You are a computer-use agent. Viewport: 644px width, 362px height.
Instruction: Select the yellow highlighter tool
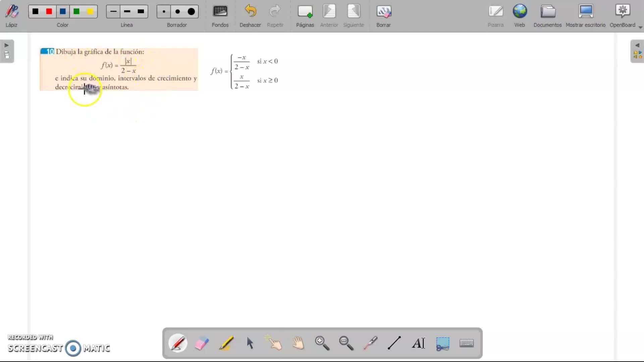coord(226,343)
